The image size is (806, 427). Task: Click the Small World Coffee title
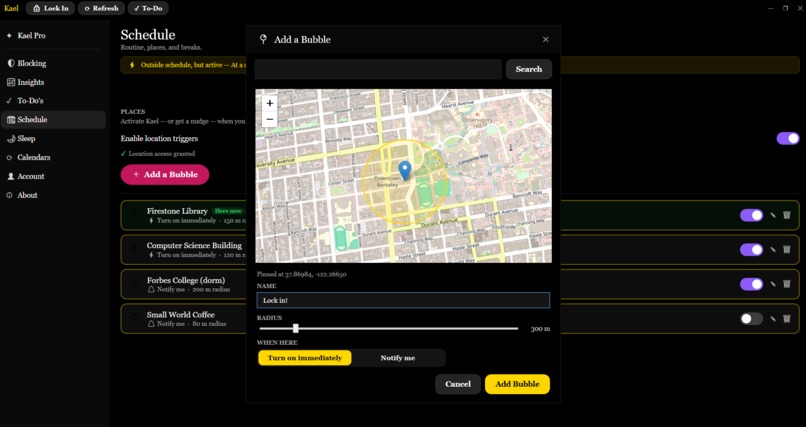tap(180, 314)
